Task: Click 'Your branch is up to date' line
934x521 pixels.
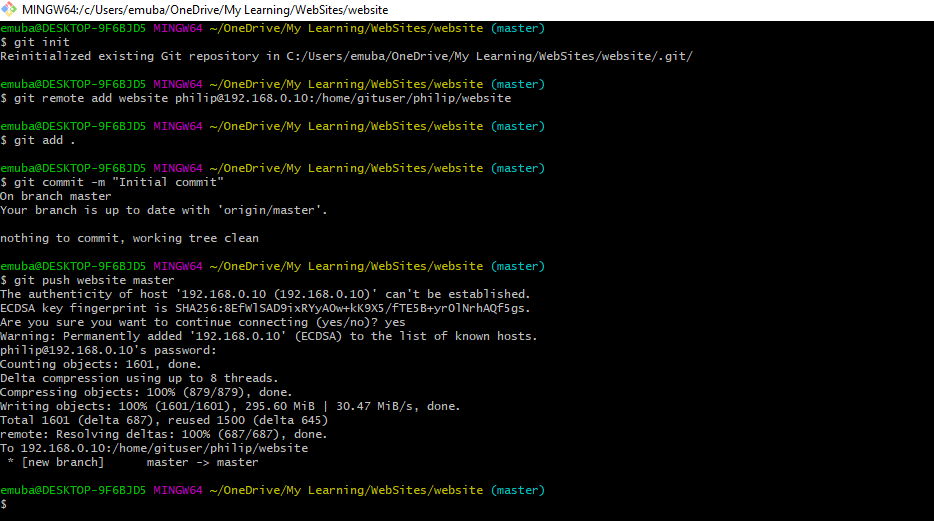Action: point(164,210)
